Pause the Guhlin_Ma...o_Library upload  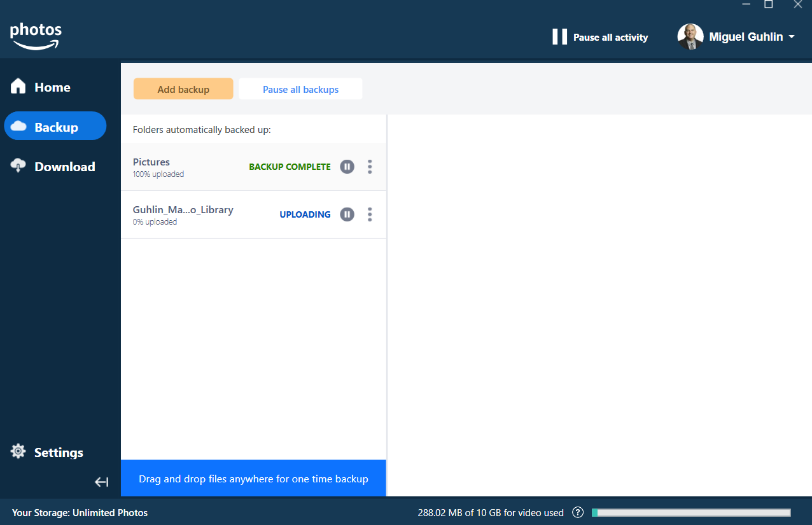347,214
